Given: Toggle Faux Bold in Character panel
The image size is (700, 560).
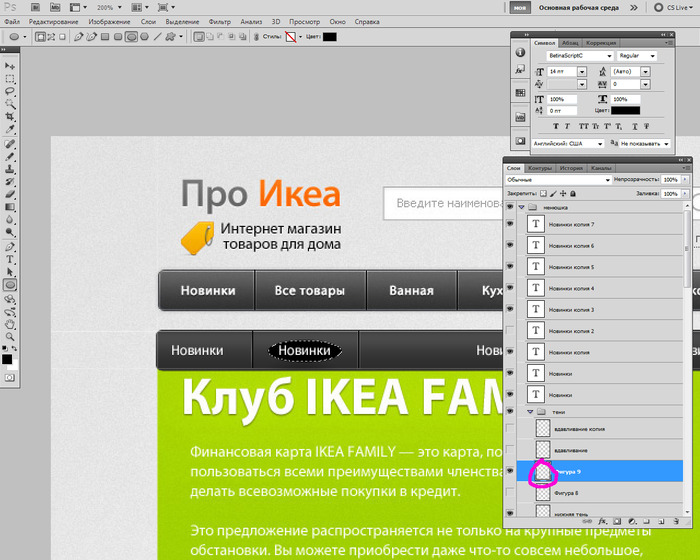Looking at the screenshot, I should (x=556, y=126).
